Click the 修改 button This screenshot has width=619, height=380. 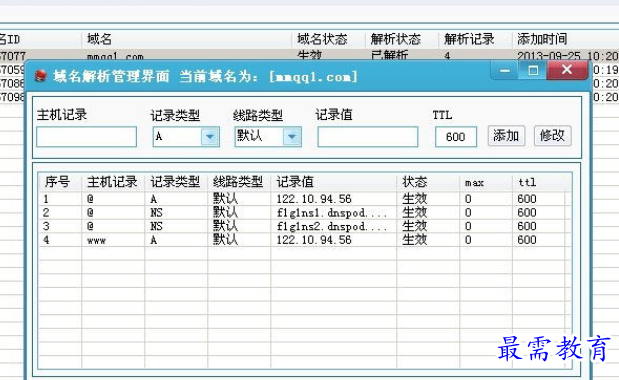pyautogui.click(x=552, y=136)
